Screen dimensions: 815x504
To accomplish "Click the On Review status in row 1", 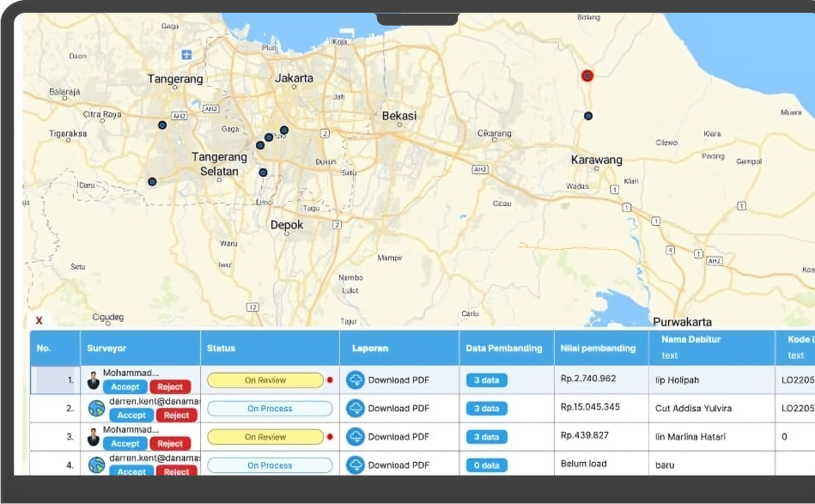I will pyautogui.click(x=265, y=380).
